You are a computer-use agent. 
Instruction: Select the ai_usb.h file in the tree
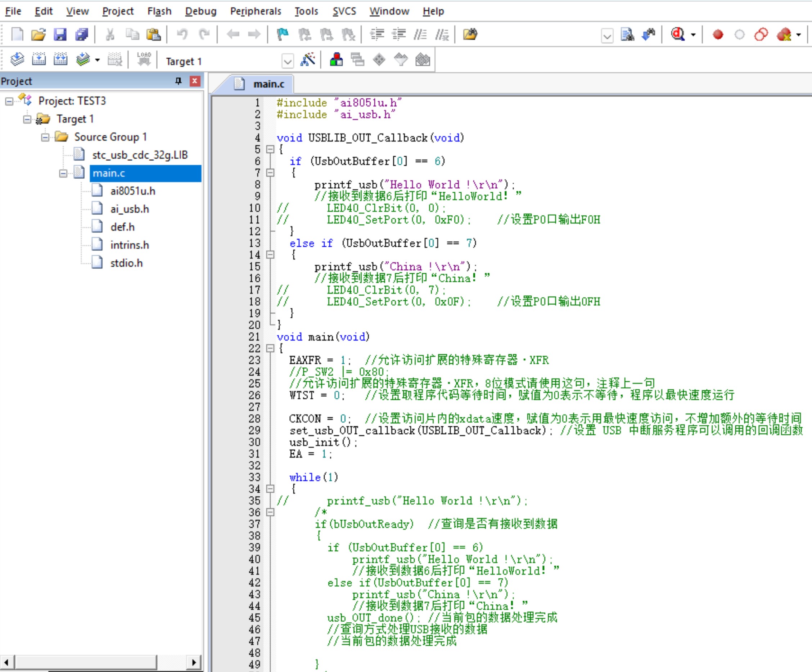pos(130,209)
